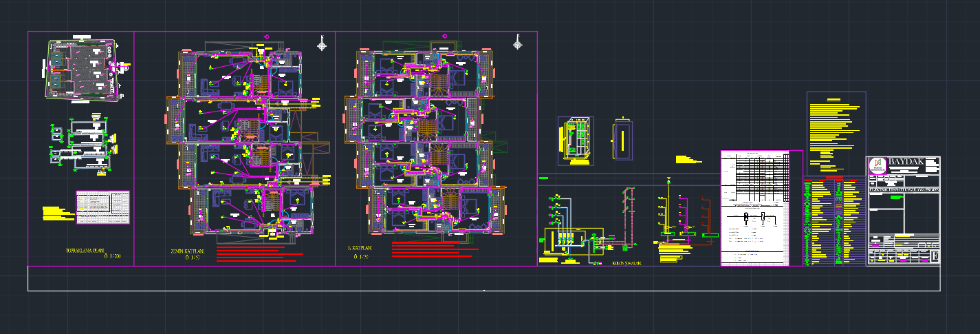Select the 3D electrical panel cabinet drawing

(576, 140)
